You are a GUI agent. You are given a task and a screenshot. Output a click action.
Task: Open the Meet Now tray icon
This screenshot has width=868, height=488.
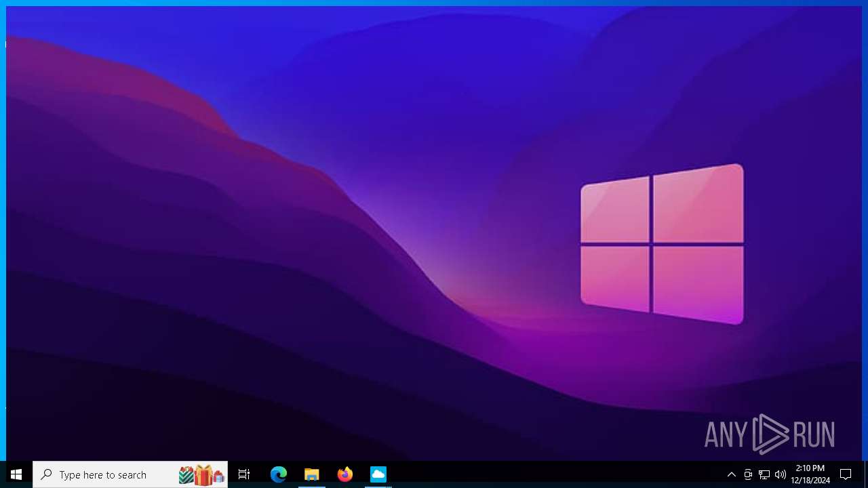(748, 474)
